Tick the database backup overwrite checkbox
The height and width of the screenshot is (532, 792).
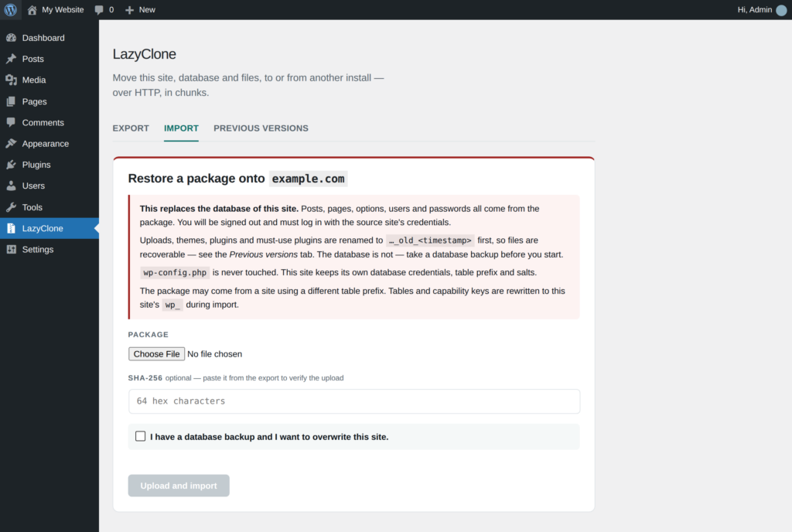point(141,436)
